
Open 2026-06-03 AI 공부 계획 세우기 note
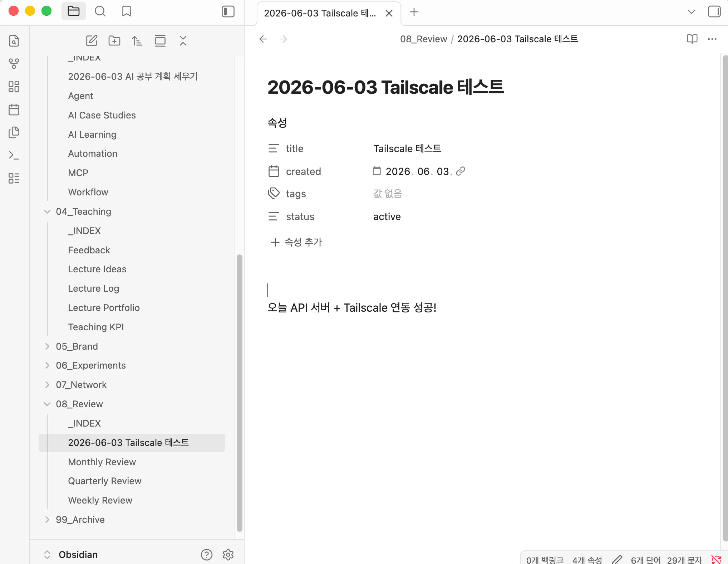pyautogui.click(x=133, y=77)
